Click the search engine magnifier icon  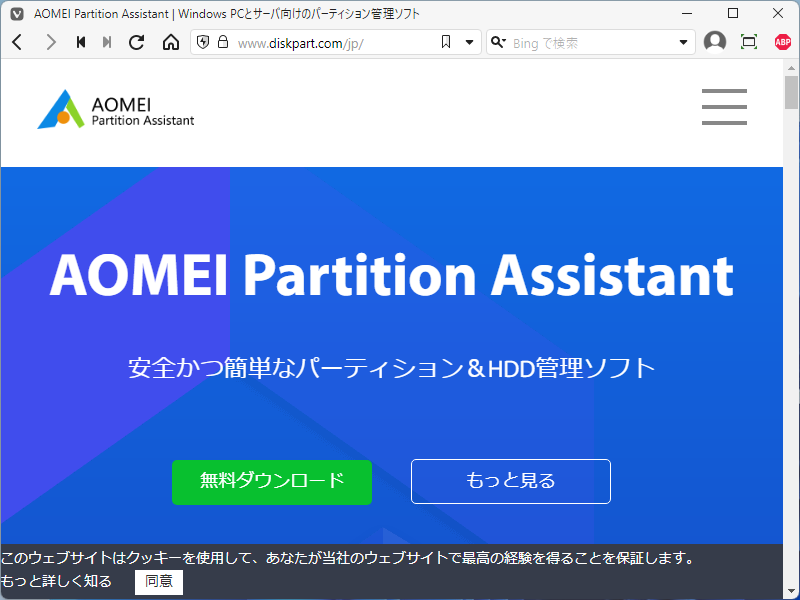498,42
